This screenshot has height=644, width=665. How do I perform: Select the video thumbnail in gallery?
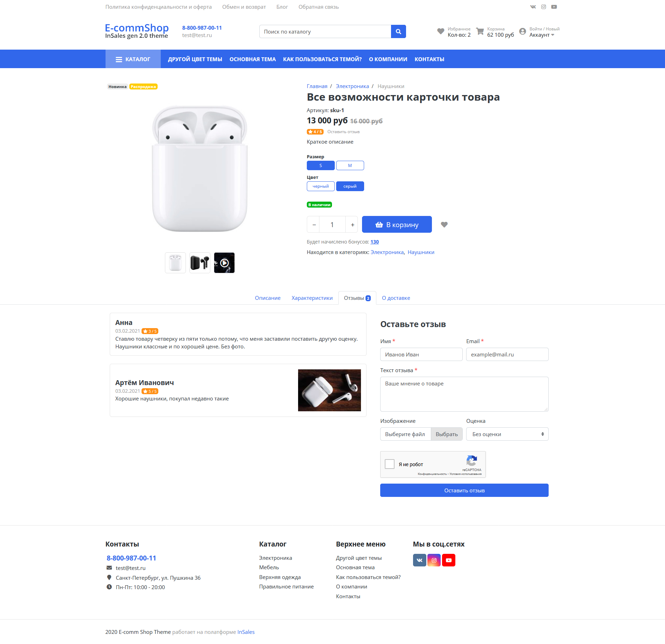pyautogui.click(x=224, y=263)
